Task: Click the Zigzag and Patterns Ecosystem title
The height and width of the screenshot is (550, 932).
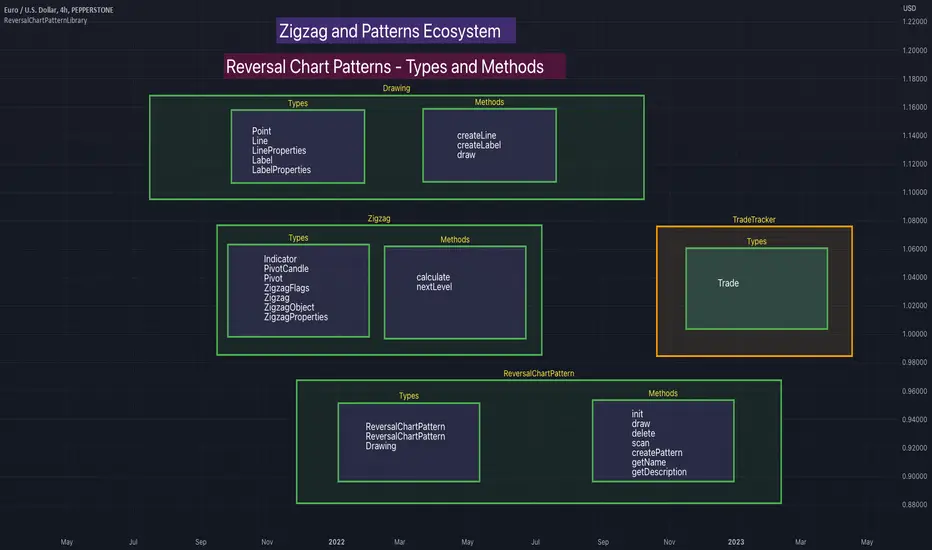Action: [x=396, y=30]
